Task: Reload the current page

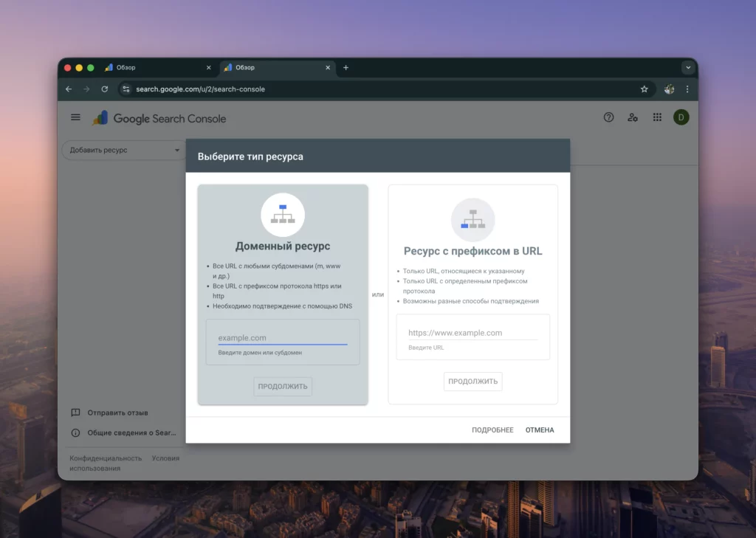Action: pyautogui.click(x=105, y=89)
